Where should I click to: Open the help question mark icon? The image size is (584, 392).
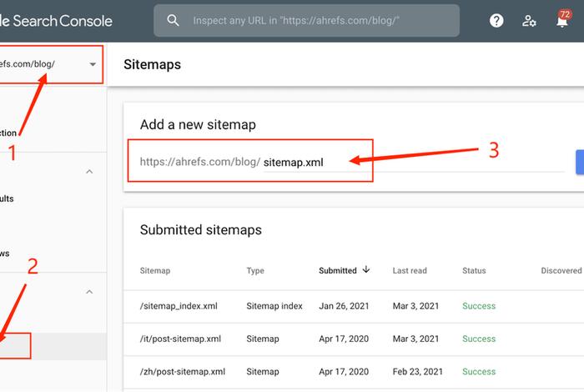(x=496, y=21)
